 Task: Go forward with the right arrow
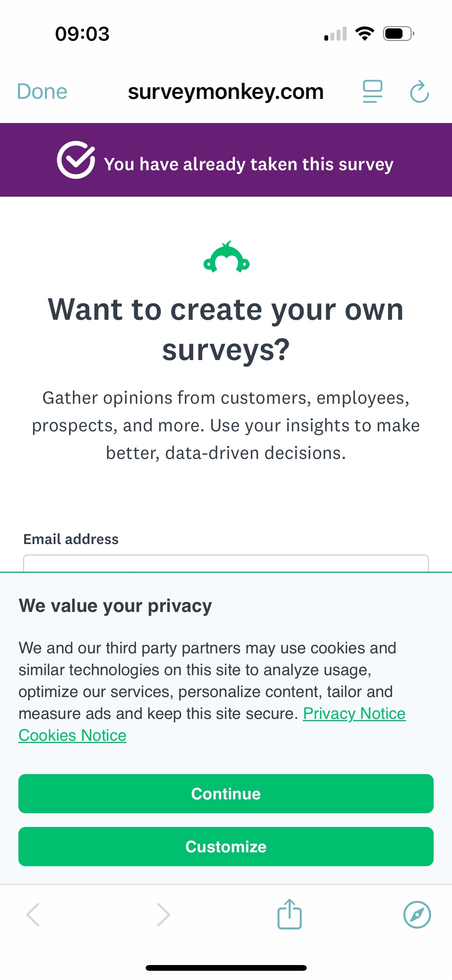163,914
